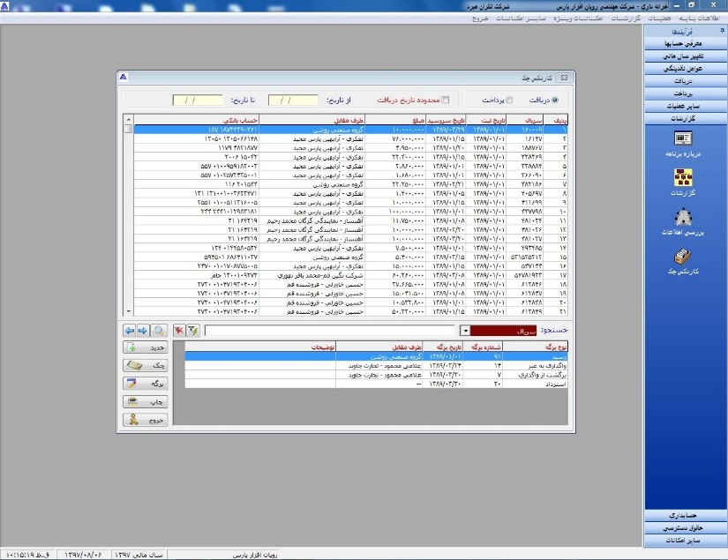Collapse the گزارشات accordion header in the sidebar

coord(686,119)
